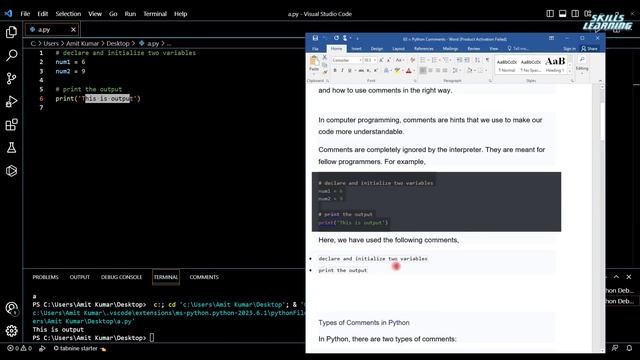Image resolution: width=640 pixels, height=360 pixels.
Task: Open the Help menu in VS Code
Action: [180, 13]
